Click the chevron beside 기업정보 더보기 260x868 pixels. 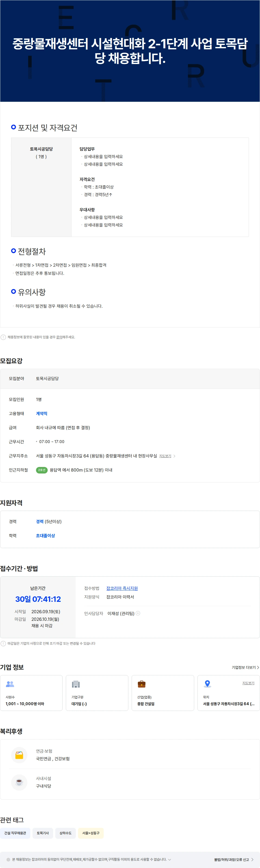pos(258,667)
